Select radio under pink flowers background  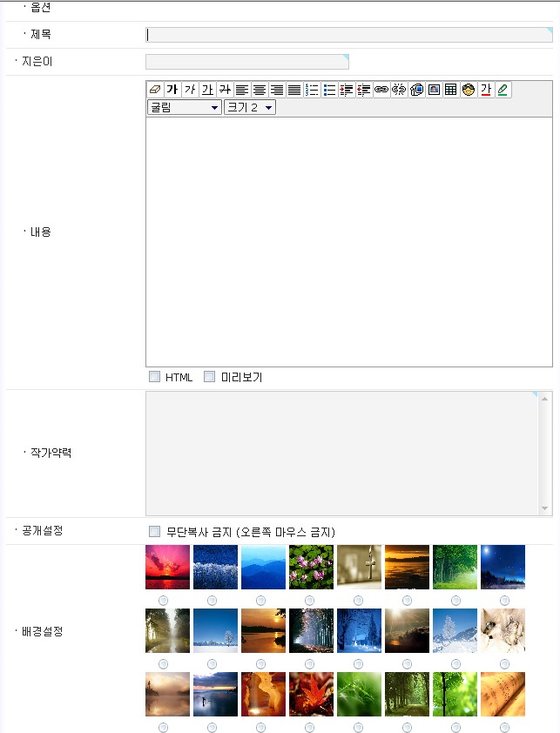(x=310, y=600)
